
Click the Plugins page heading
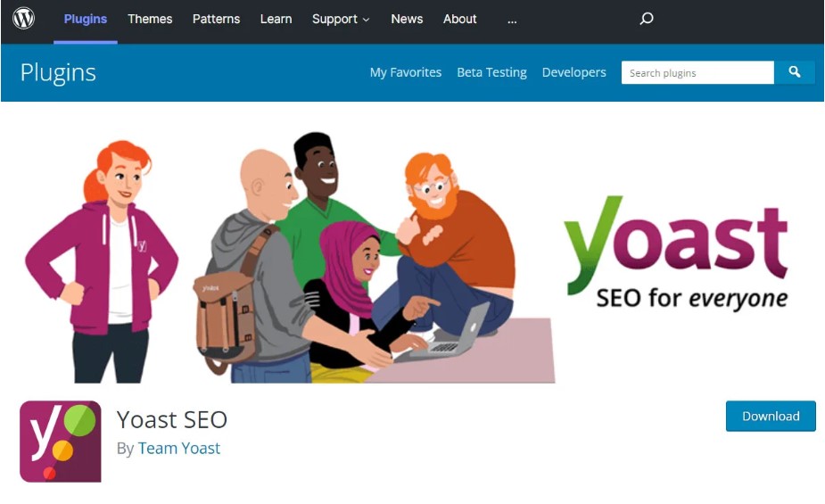pos(58,72)
